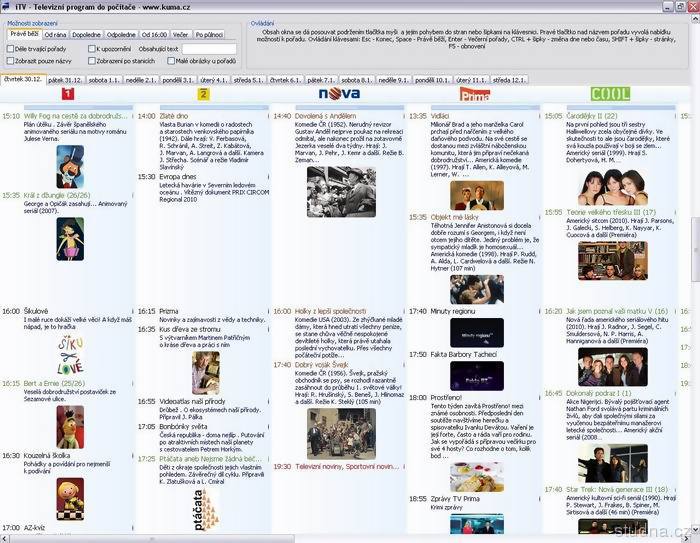
Task: Select day tab 'pondělí 10.1.'
Action: click(432, 80)
